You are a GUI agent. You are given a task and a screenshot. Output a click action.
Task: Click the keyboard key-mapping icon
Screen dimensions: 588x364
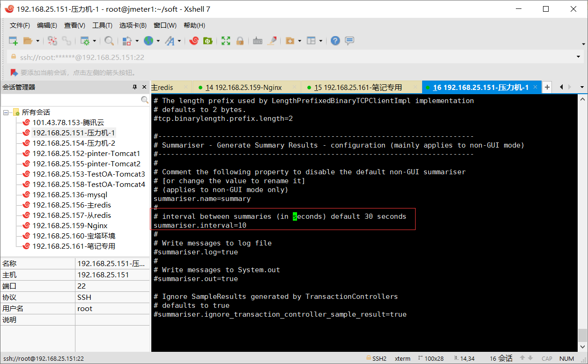point(257,41)
